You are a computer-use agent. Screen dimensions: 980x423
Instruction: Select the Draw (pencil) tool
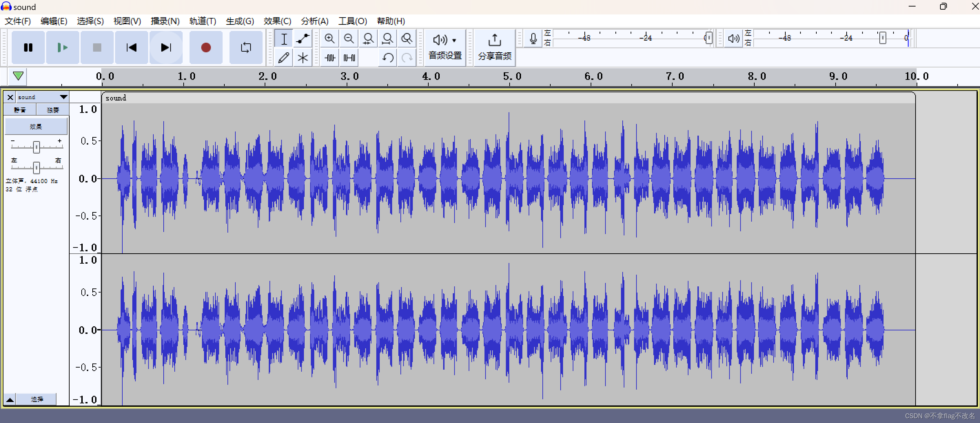[x=284, y=58]
